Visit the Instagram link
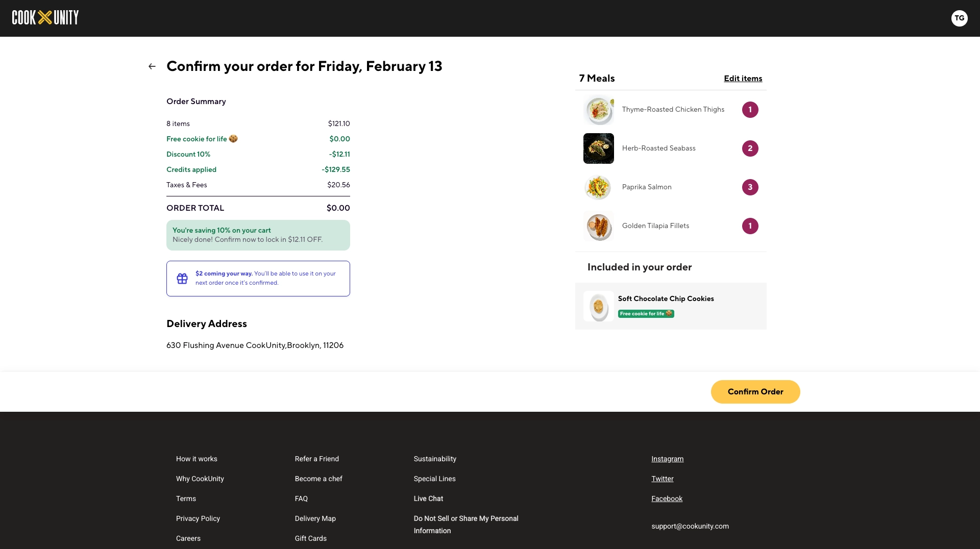The height and width of the screenshot is (549, 980). 667,459
